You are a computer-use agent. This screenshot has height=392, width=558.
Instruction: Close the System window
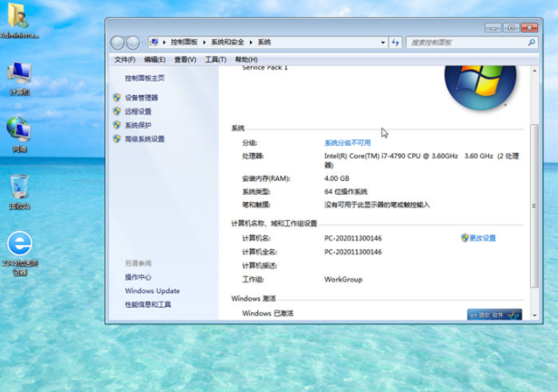click(529, 28)
